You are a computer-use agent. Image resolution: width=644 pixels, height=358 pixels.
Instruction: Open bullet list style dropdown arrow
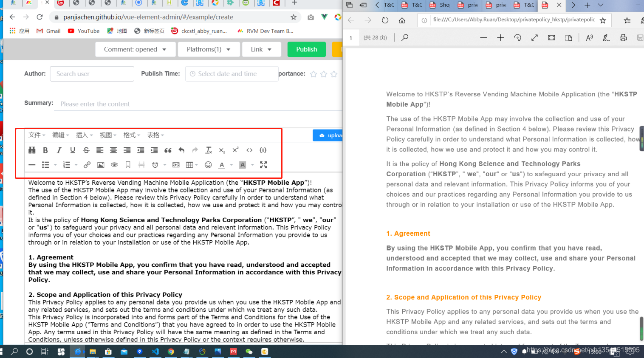[55, 165]
